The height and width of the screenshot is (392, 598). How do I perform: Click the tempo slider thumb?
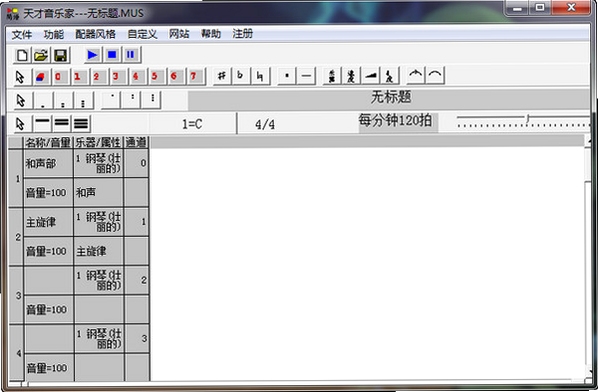coord(527,119)
